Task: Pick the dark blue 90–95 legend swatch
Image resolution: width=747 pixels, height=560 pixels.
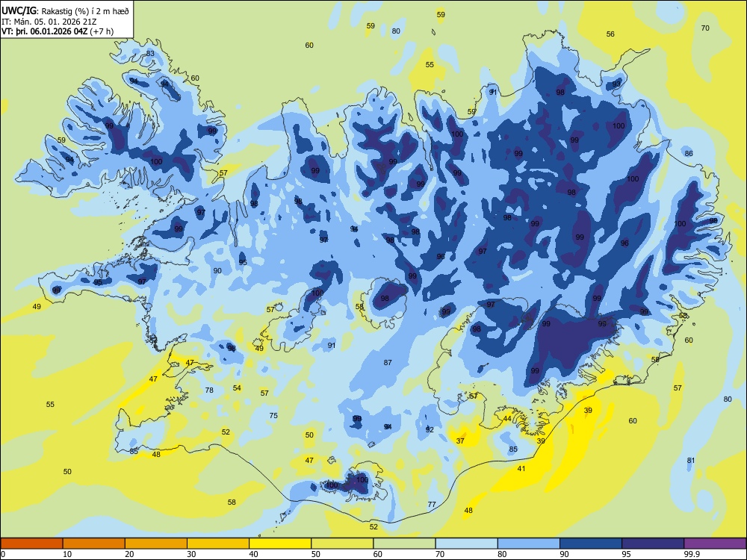Action: click(591, 544)
